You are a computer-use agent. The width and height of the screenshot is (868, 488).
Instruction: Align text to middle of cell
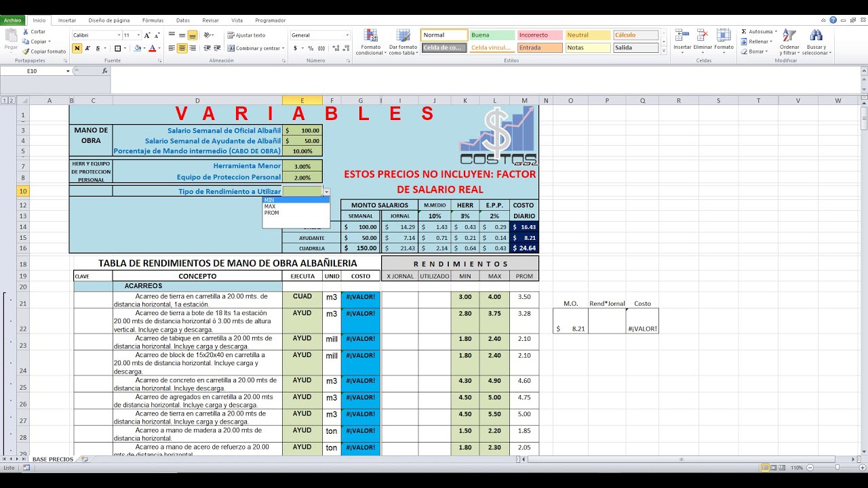[x=182, y=35]
